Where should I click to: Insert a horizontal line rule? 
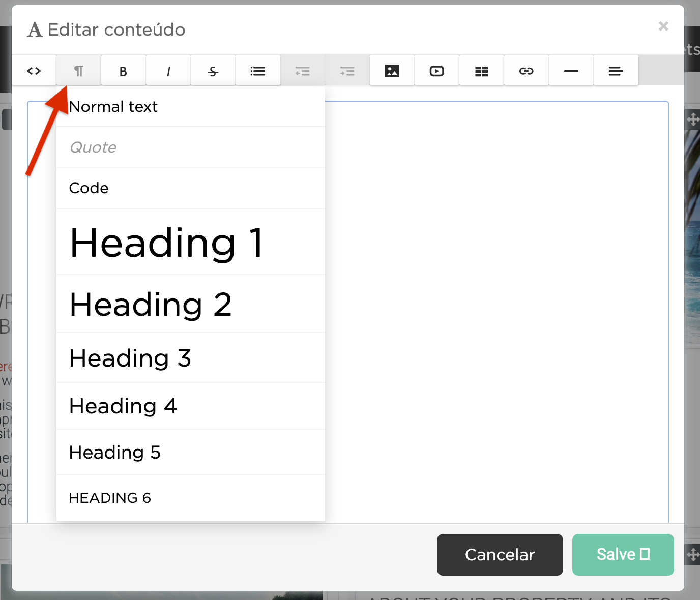pyautogui.click(x=571, y=71)
